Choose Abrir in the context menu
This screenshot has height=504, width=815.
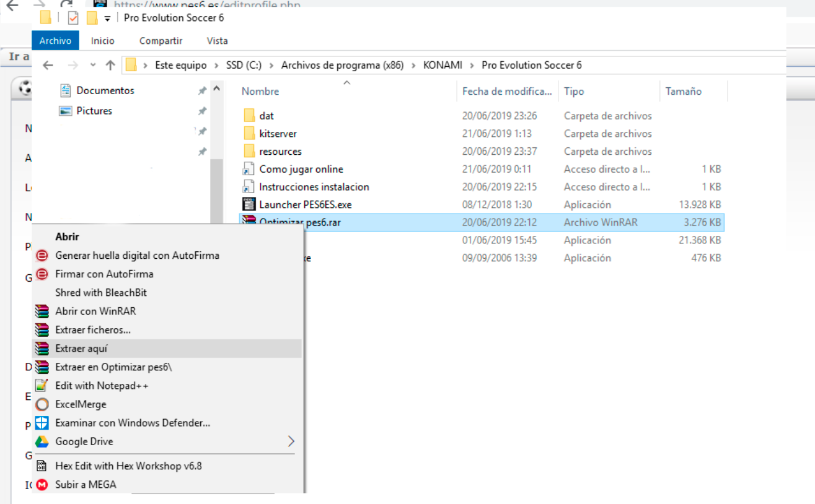[x=167, y=237]
